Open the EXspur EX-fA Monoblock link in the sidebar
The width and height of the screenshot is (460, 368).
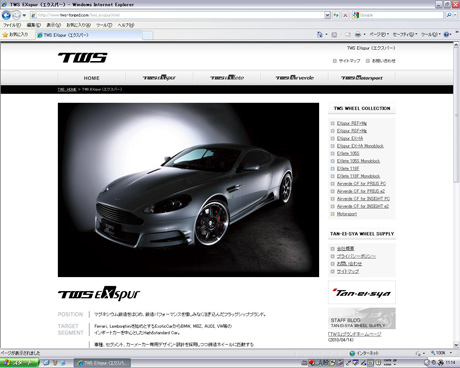360,146
